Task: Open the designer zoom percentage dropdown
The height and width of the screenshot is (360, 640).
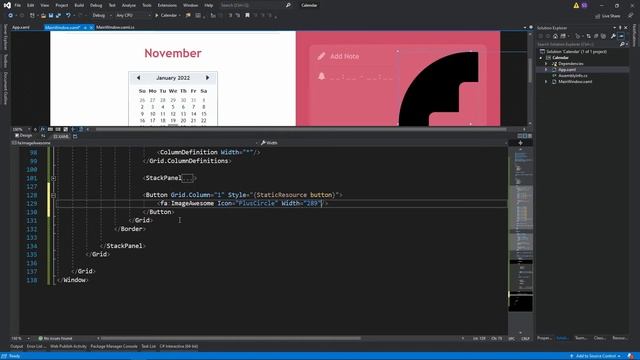Action: point(21,129)
